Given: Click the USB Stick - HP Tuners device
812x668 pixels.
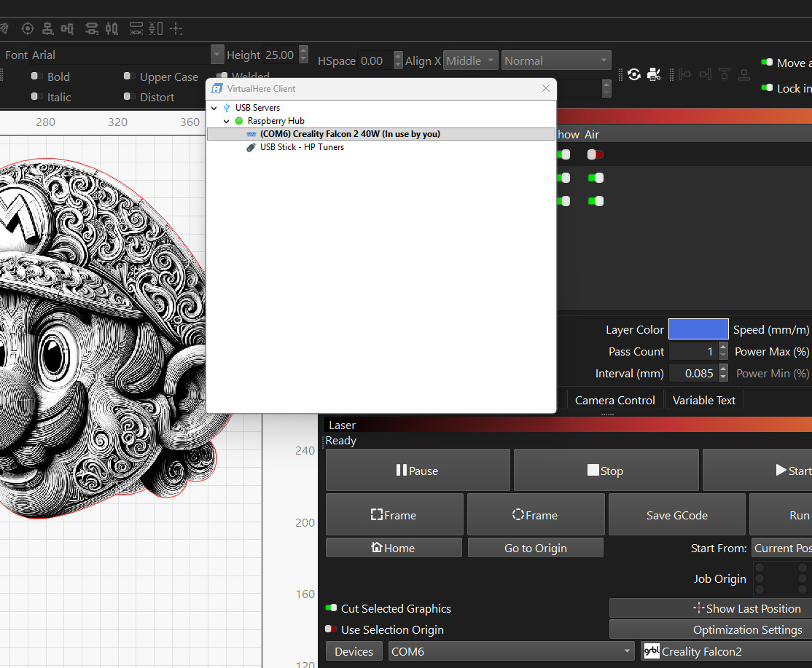Looking at the screenshot, I should [x=302, y=147].
